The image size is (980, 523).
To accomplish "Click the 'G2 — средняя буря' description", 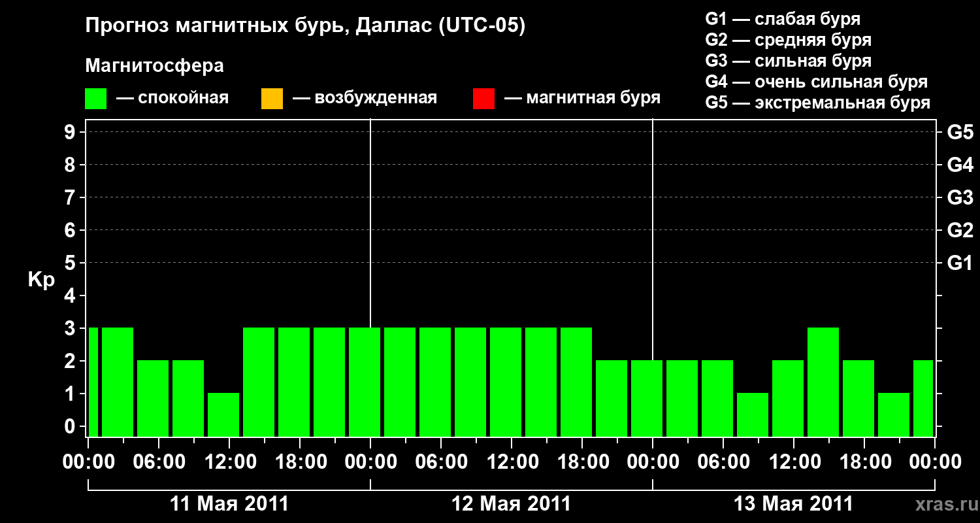I will (788, 40).
